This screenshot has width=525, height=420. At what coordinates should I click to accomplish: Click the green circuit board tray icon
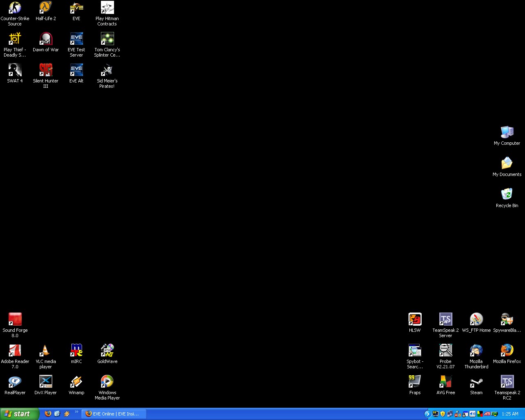click(x=495, y=414)
